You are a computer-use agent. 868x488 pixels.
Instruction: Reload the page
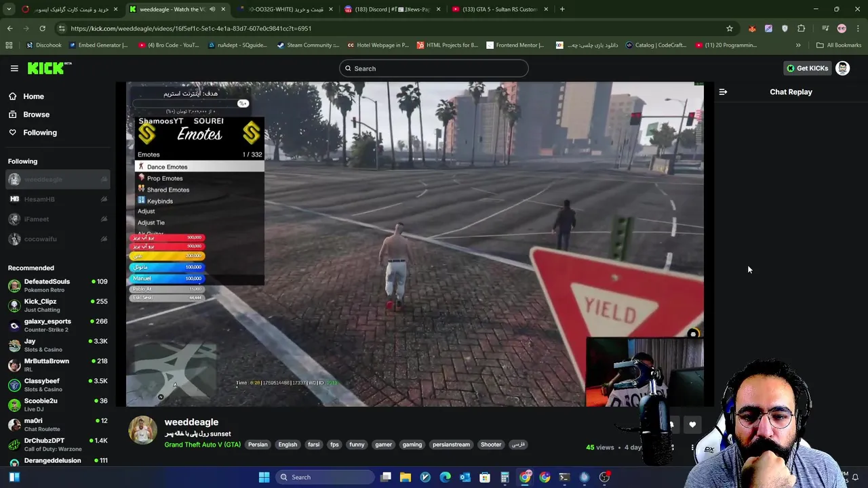[42, 28]
